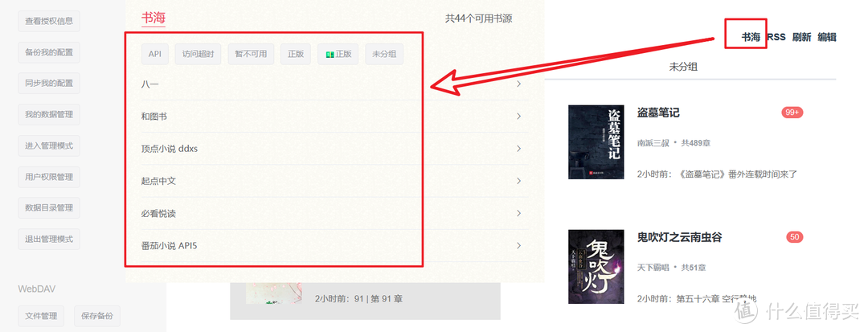The height and width of the screenshot is (332, 868).
Task: Click the chevron beside 起点中文
Action: (x=518, y=181)
